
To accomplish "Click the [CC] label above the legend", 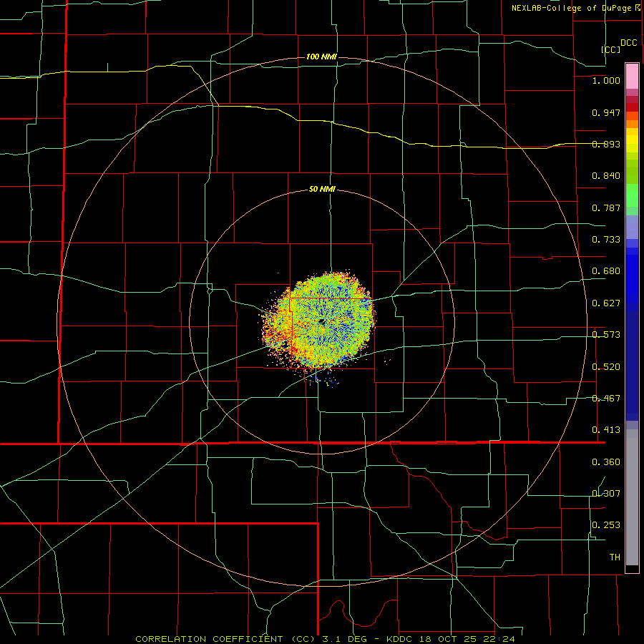I will 611,49.
